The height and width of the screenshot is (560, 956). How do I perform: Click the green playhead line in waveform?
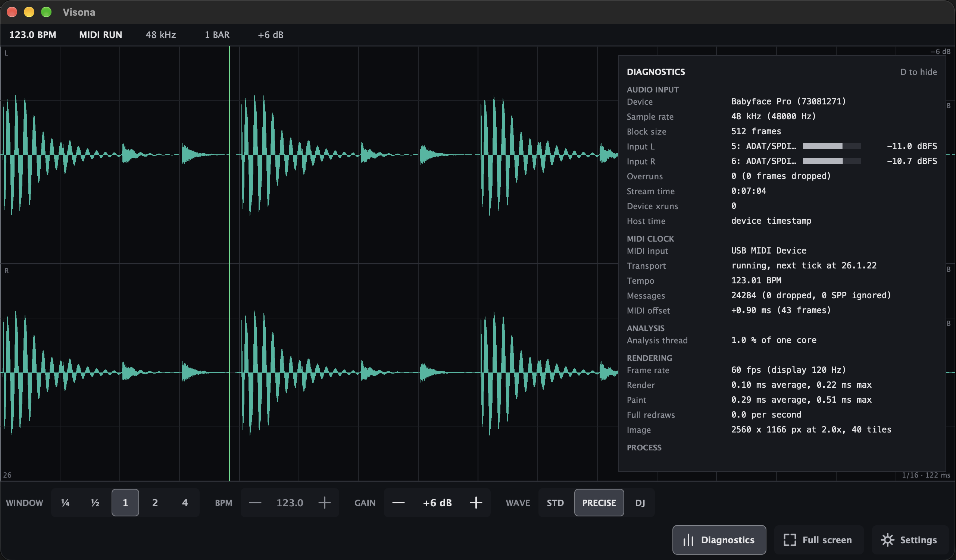pyautogui.click(x=229, y=263)
